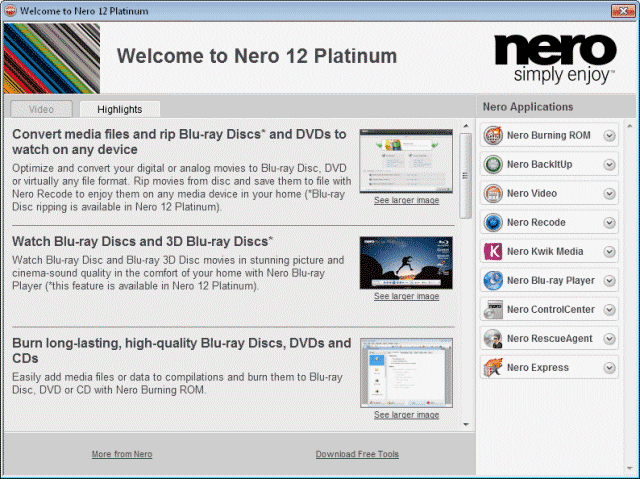Open the Nero Kwik Media K icon
This screenshot has width=640, height=479.
pos(493,251)
